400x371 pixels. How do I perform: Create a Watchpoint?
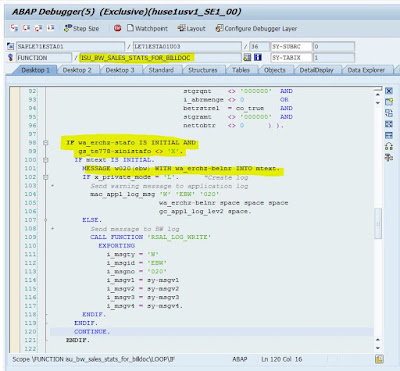(147, 28)
